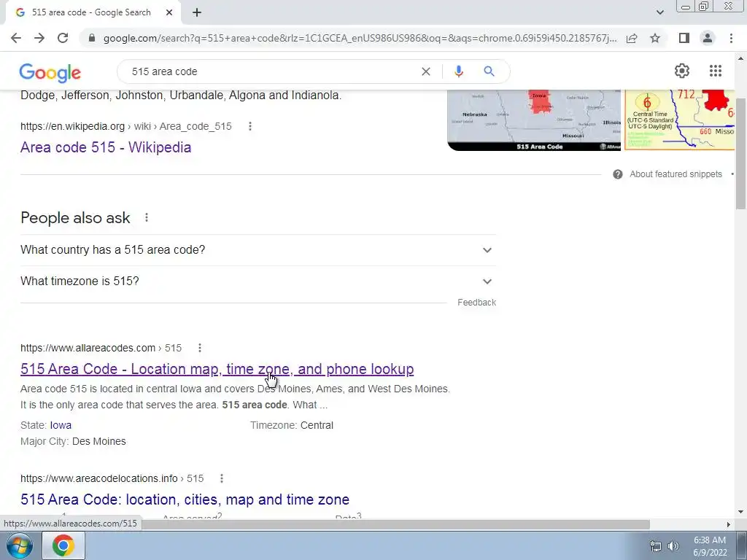Open Google settings gear
The width and height of the screenshot is (747, 560).
[682, 71]
